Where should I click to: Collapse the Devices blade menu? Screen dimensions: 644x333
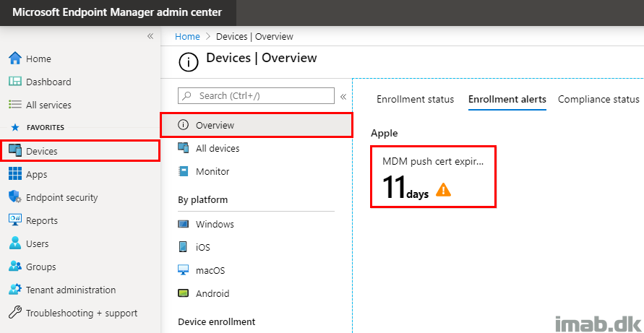pos(343,97)
